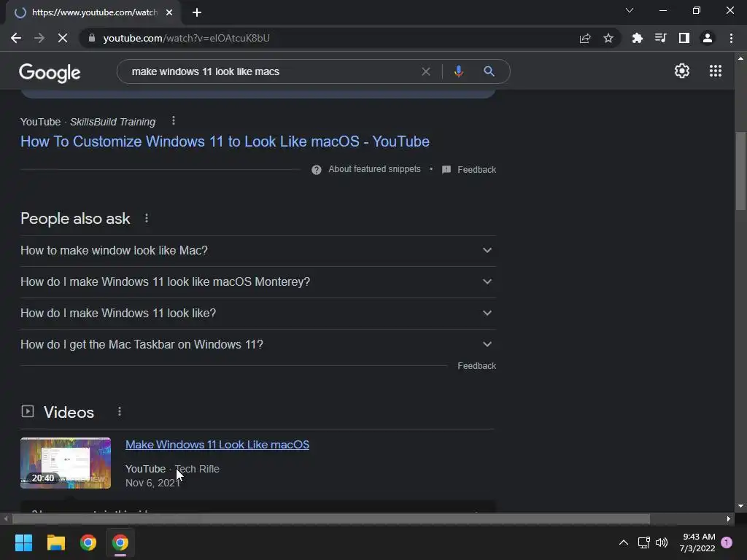Open How To Customize Windows 11 link
This screenshot has height=560, width=747.
(x=225, y=141)
